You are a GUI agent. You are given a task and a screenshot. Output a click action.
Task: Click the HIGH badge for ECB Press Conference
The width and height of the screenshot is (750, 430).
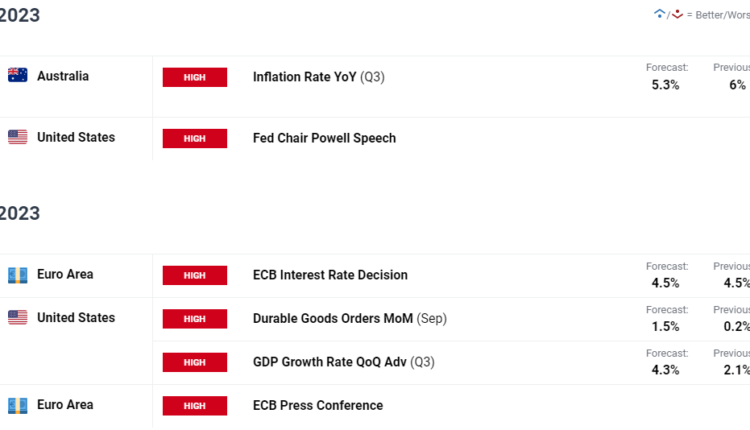point(195,406)
